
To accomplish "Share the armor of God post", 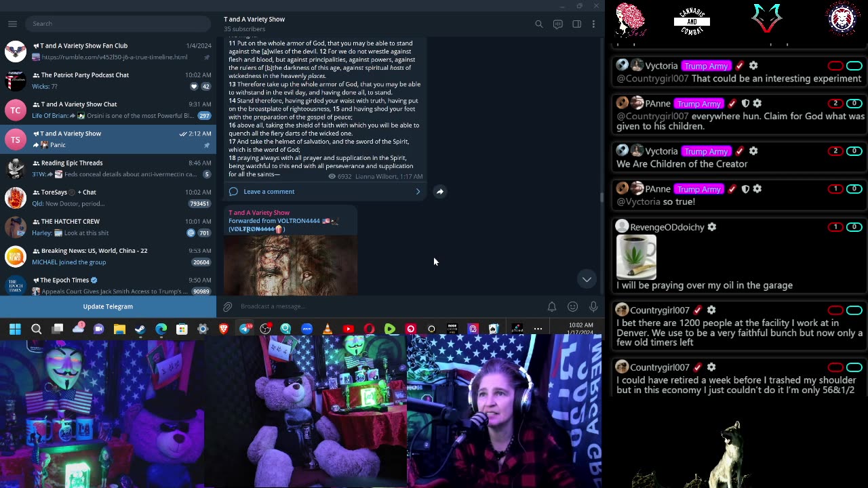I will coord(440,191).
